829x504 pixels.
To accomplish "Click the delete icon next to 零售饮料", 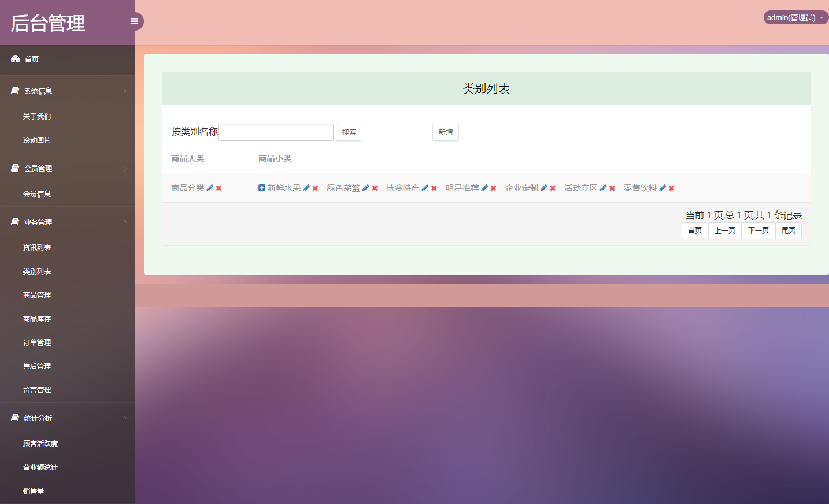I will click(671, 188).
